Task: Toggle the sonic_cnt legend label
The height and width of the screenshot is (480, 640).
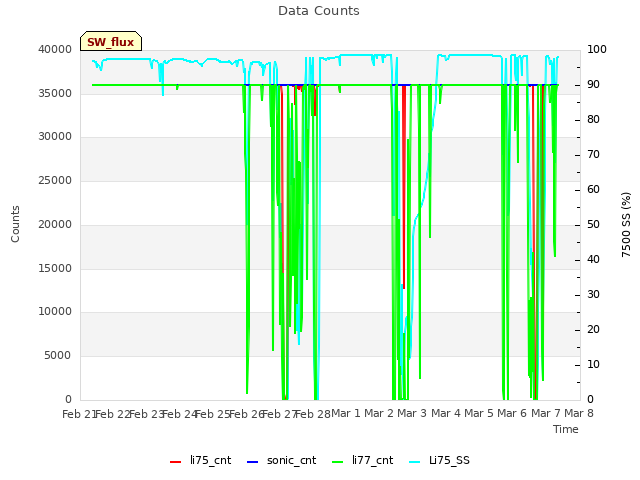Action: (x=291, y=460)
